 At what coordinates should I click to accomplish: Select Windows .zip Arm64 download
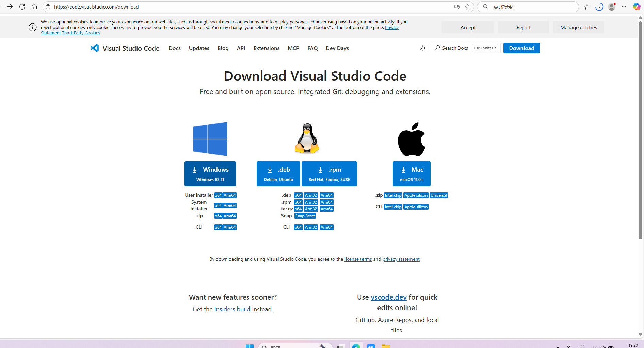230,216
